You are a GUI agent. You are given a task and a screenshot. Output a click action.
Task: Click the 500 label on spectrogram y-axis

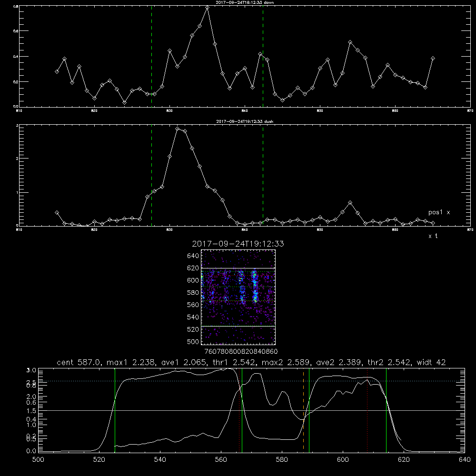(193, 342)
